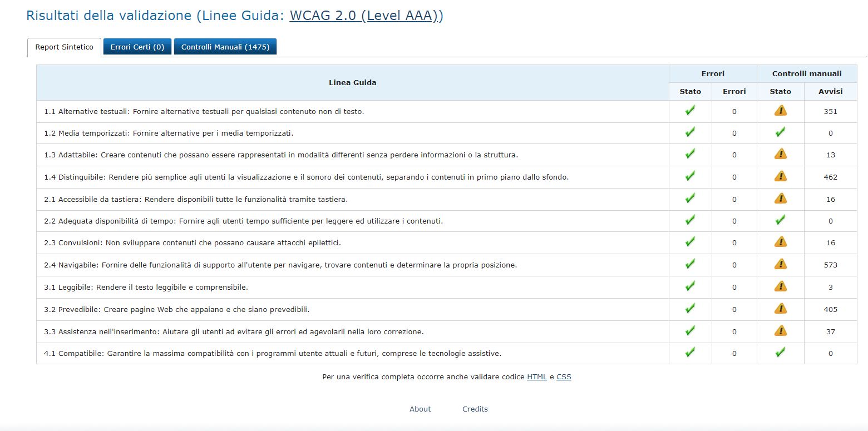This screenshot has width=868, height=431.
Task: Click warning icon for 2.4 Navigabile row
Action: (x=780, y=264)
